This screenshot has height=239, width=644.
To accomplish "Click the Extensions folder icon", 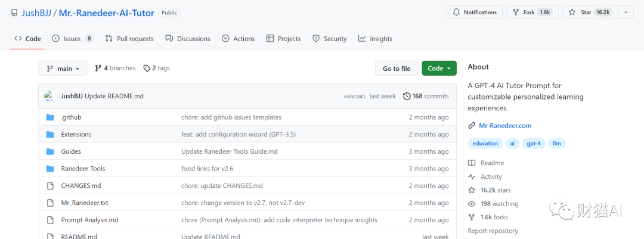I will pyautogui.click(x=50, y=134).
